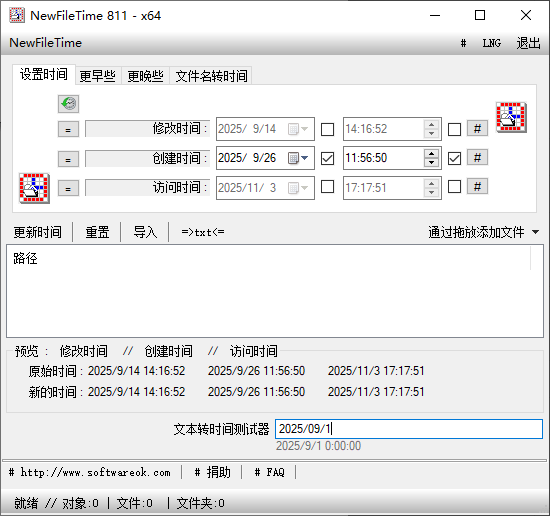
Task: Click the 导入 button
Action: [145, 232]
